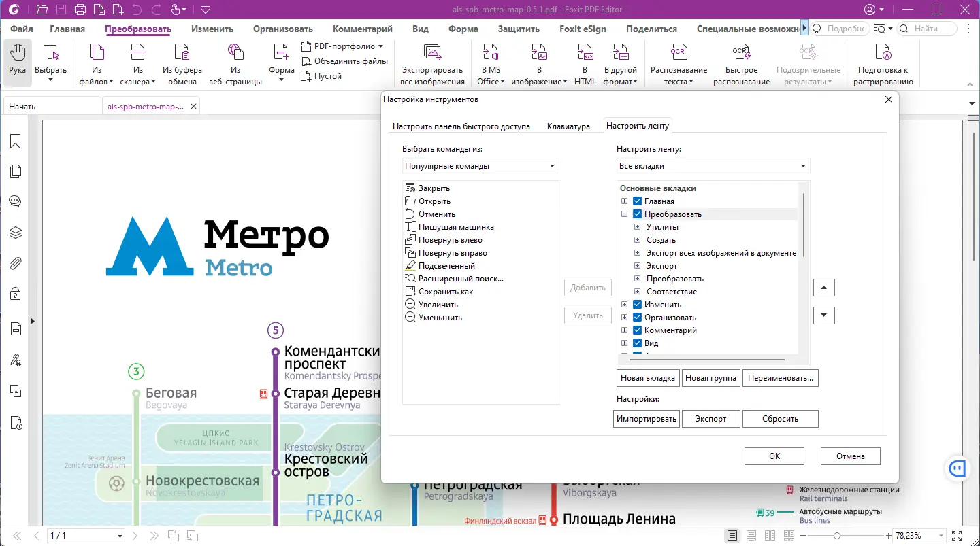980x546 pixels.
Task: Open the AI assistant chat icon
Action: tap(958, 468)
